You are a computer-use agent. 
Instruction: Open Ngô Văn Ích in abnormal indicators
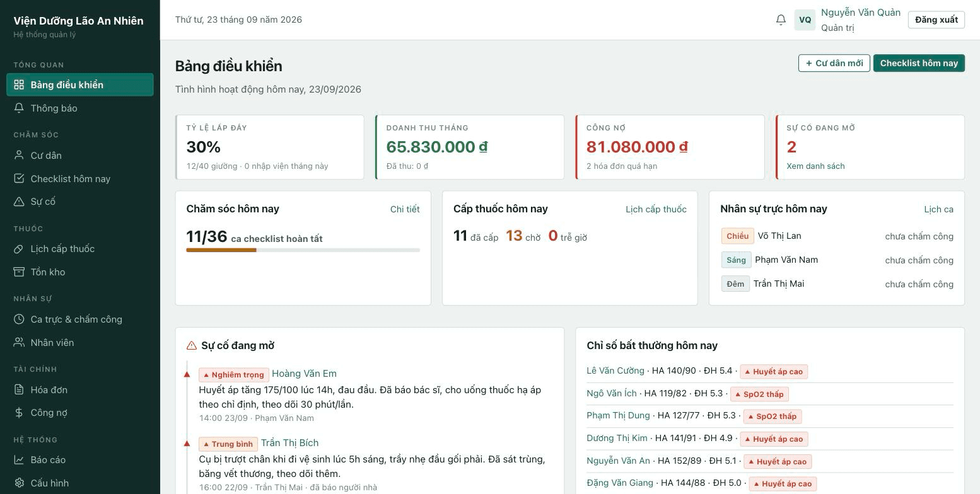coord(612,393)
